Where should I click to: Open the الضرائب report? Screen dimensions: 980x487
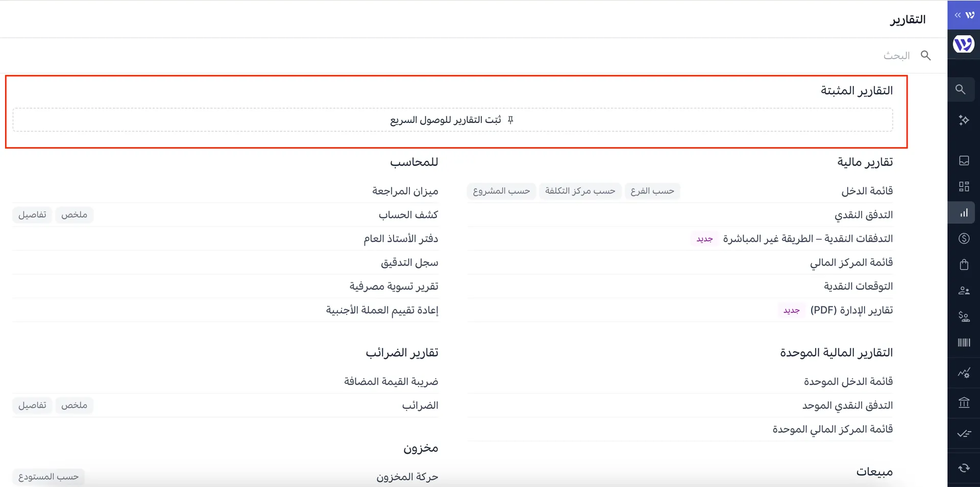point(420,405)
